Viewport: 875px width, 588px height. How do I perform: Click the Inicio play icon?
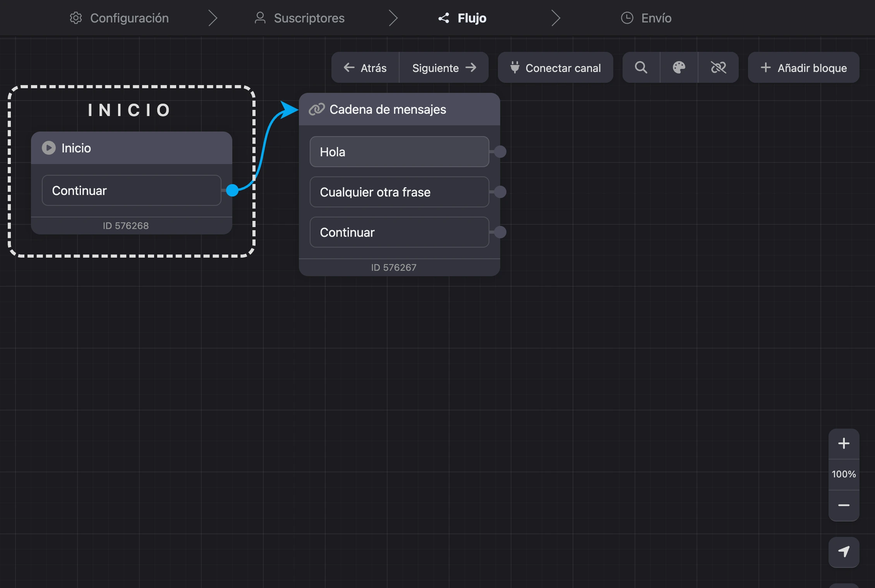(x=49, y=148)
